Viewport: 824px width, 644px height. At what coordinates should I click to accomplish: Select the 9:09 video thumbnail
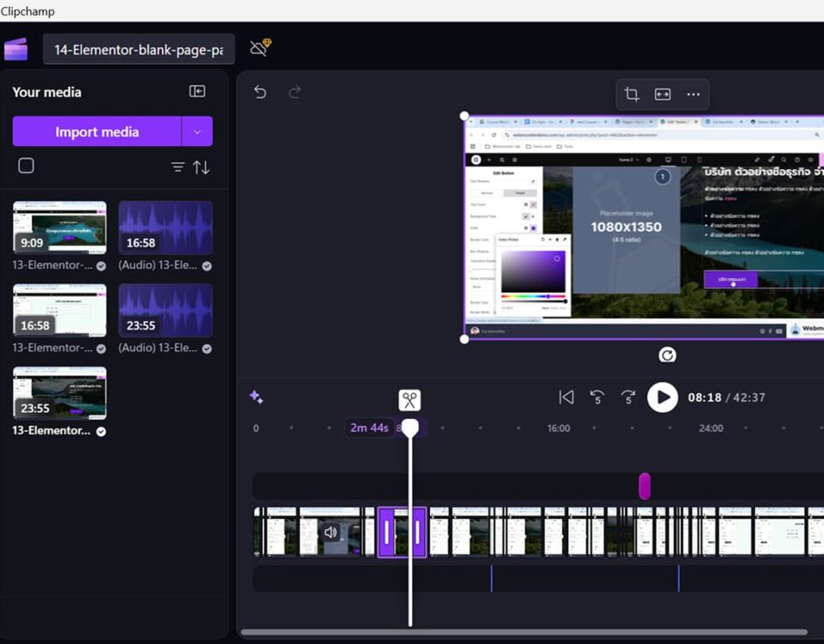click(59, 227)
